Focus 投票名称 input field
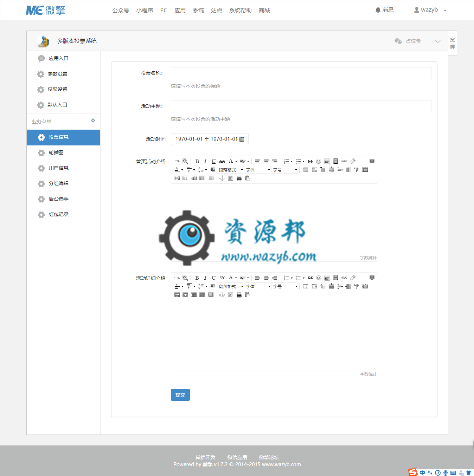The height and width of the screenshot is (476, 474). click(301, 73)
